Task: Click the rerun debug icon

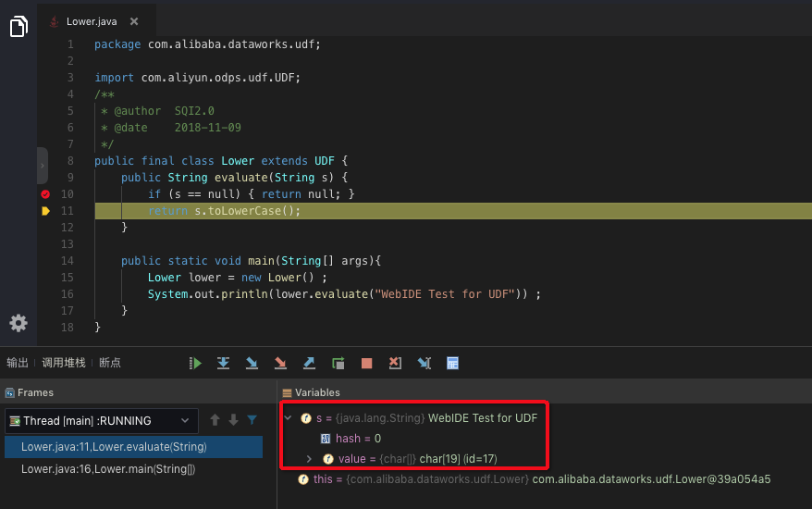Action: coord(338,364)
